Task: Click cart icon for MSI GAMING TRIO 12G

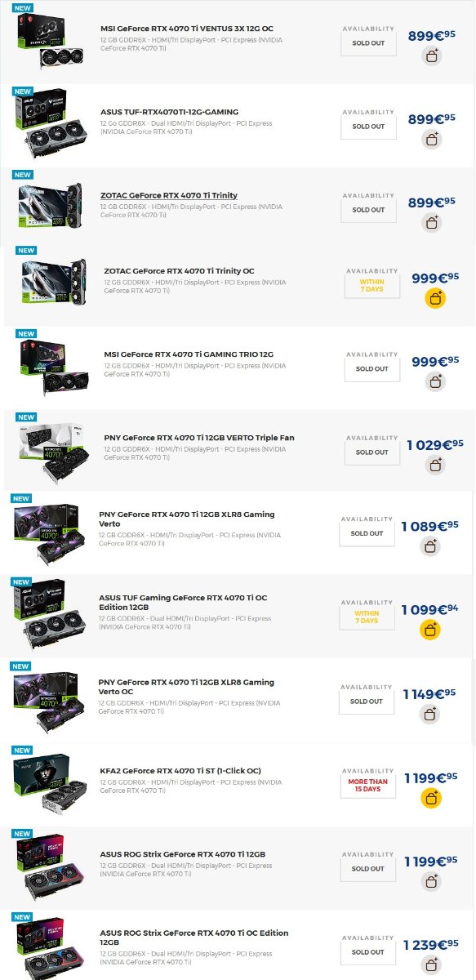Action: coord(435,381)
